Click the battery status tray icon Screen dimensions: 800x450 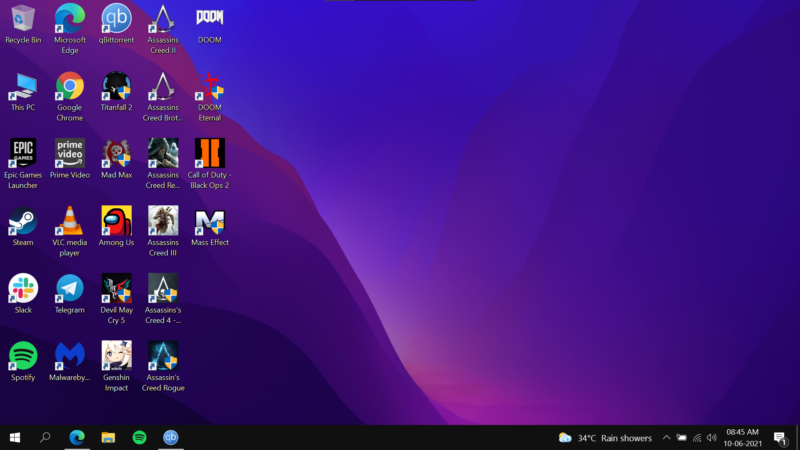[x=682, y=438]
